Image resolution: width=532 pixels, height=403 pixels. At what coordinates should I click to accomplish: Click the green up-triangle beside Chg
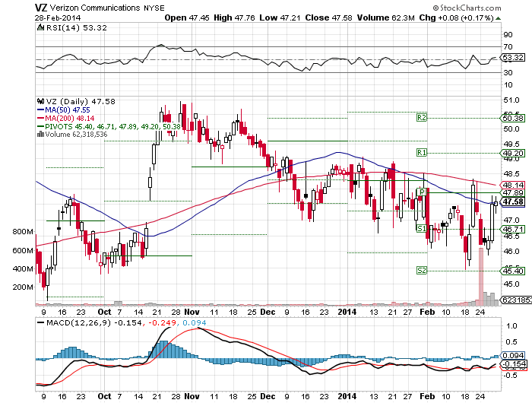click(x=498, y=18)
